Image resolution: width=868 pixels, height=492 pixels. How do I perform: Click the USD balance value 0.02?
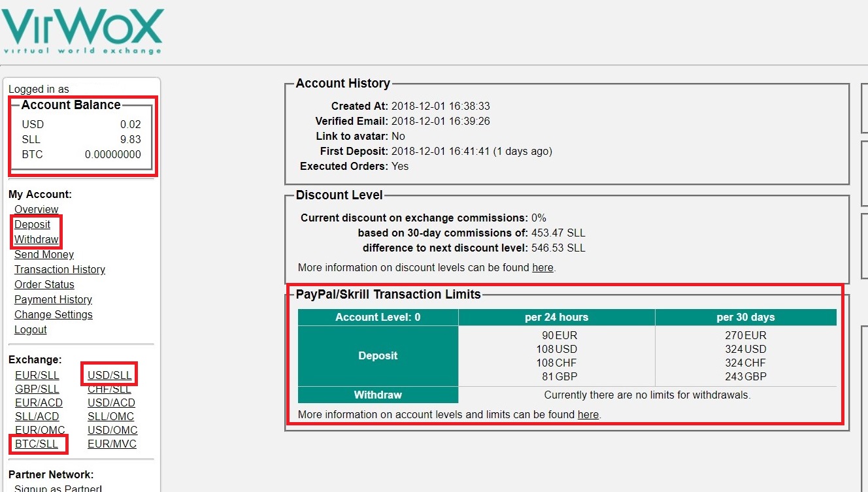[x=131, y=125]
